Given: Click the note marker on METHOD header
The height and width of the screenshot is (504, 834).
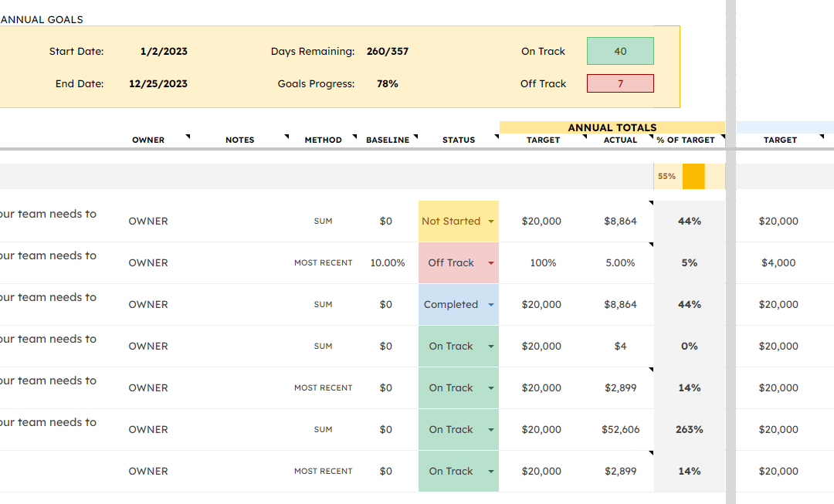Looking at the screenshot, I should click(354, 137).
